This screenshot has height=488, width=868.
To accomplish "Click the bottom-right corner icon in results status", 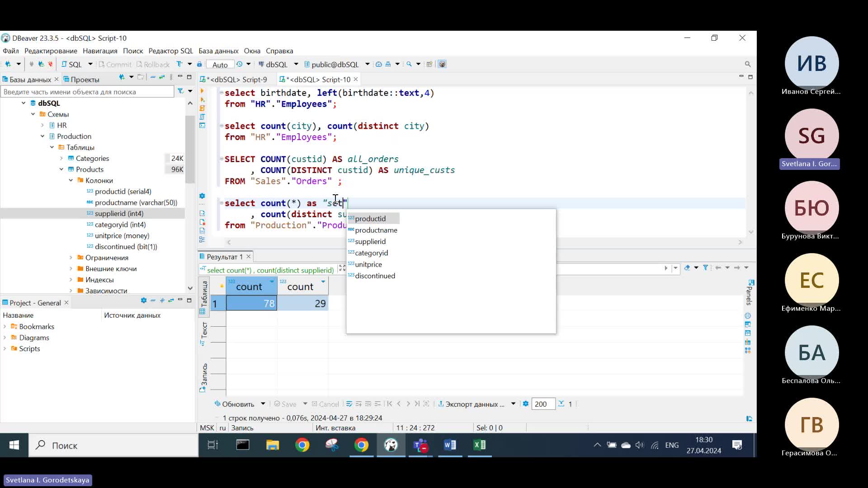I will tap(749, 419).
